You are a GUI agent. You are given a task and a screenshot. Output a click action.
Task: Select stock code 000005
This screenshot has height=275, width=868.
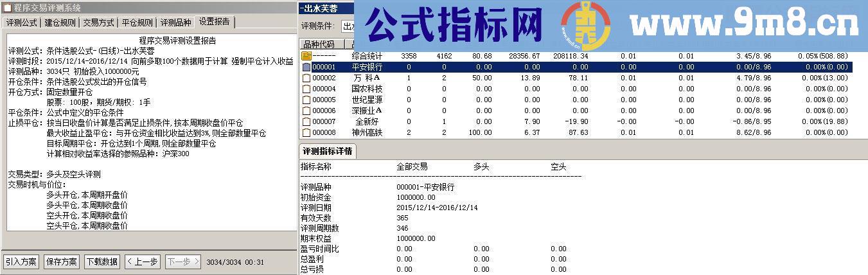click(324, 100)
